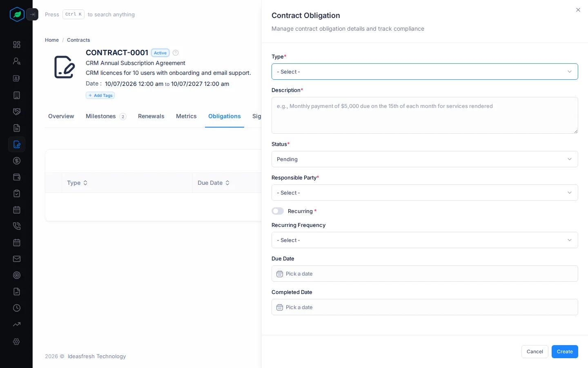Open the dashboard grid icon in sidebar
Screen dimensions: 588x368
17,45
